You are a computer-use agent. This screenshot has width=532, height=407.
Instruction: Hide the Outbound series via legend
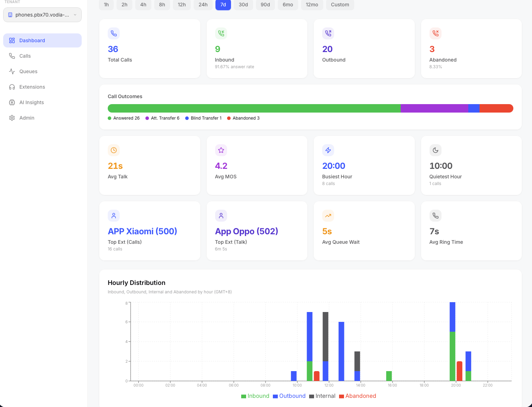[289, 396]
